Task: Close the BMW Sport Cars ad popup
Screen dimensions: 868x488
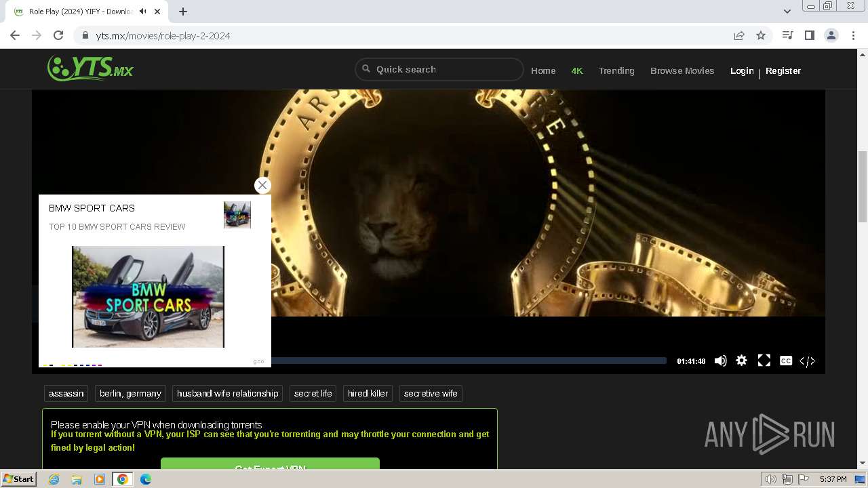Action: coord(262,185)
